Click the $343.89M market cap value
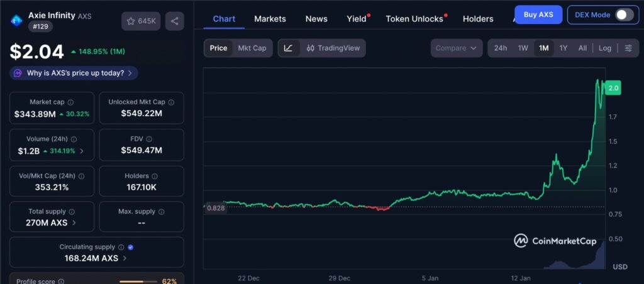644x284 pixels. pyautogui.click(x=35, y=114)
